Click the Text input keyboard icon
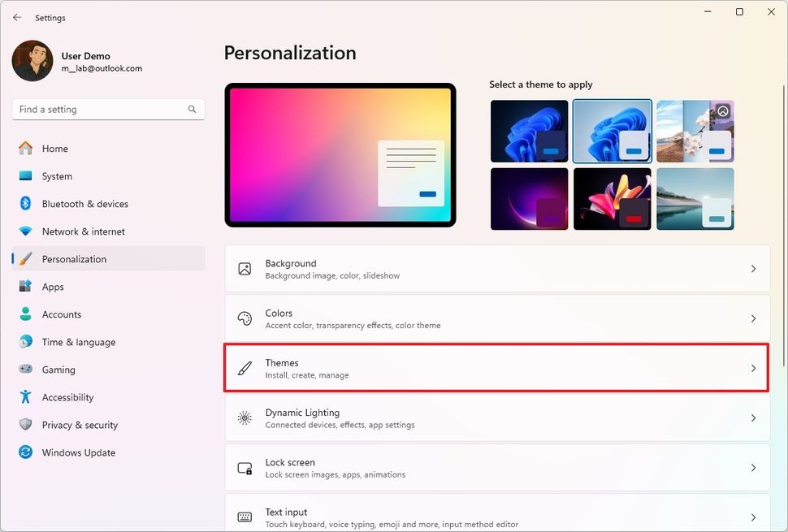Screen dimensions: 788x532 click(245, 517)
